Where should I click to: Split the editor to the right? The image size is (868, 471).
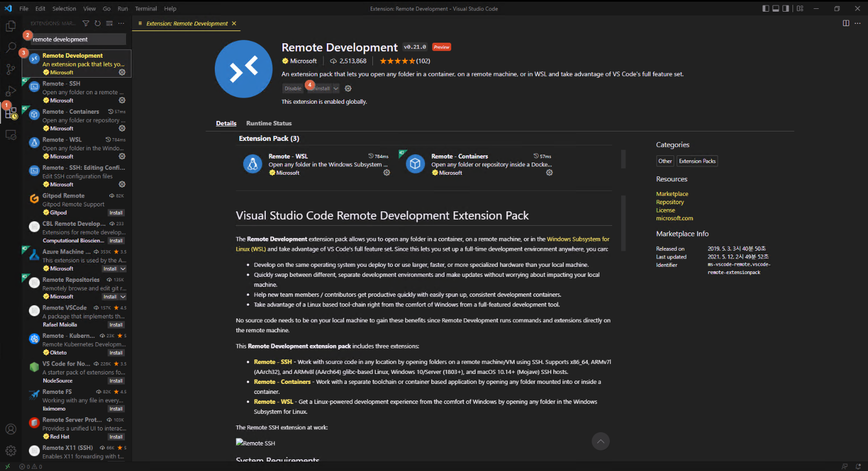pyautogui.click(x=846, y=23)
